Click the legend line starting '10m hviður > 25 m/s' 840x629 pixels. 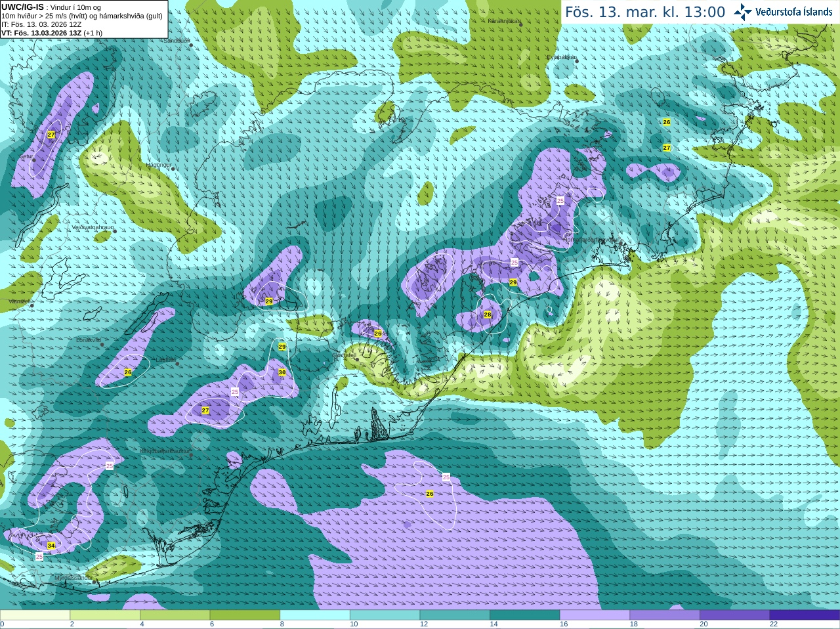point(82,16)
